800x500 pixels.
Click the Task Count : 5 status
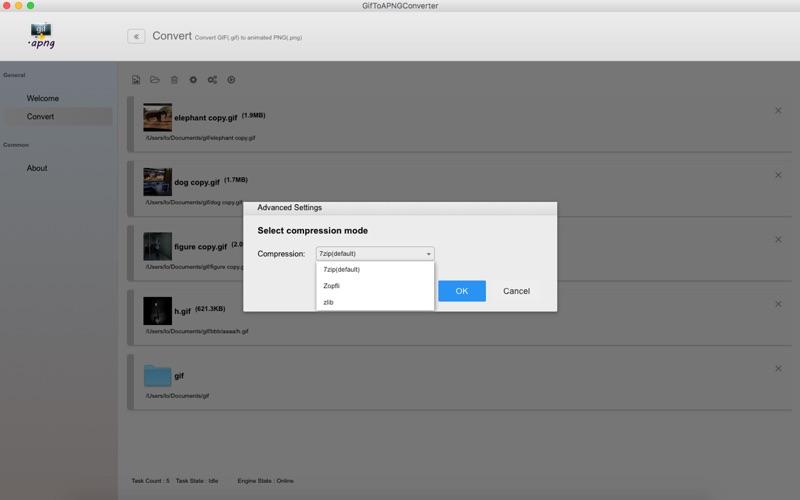point(150,481)
